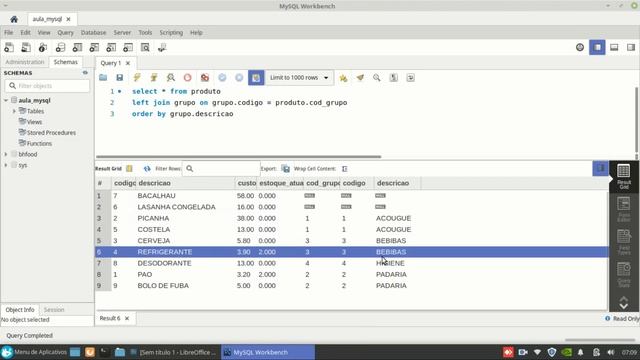Toggle the auto-commit mode icon
This screenshot has width=640, height=360.
[256, 78]
